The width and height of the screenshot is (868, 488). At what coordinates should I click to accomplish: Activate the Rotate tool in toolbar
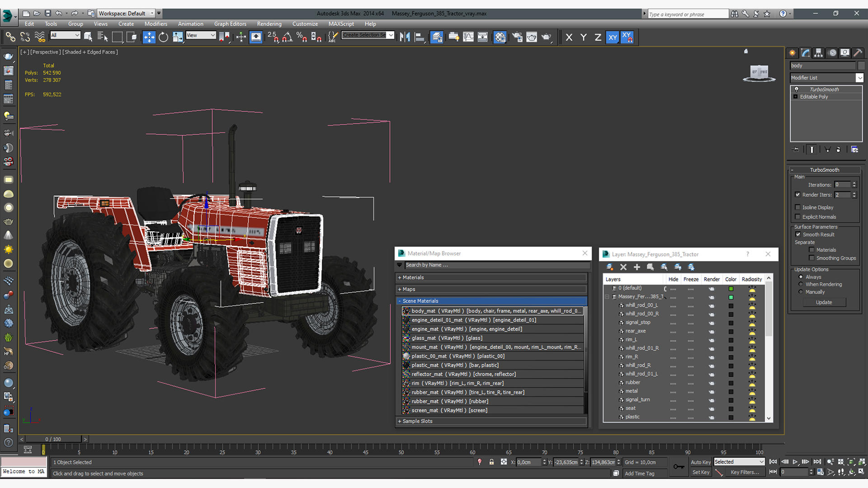coord(163,37)
